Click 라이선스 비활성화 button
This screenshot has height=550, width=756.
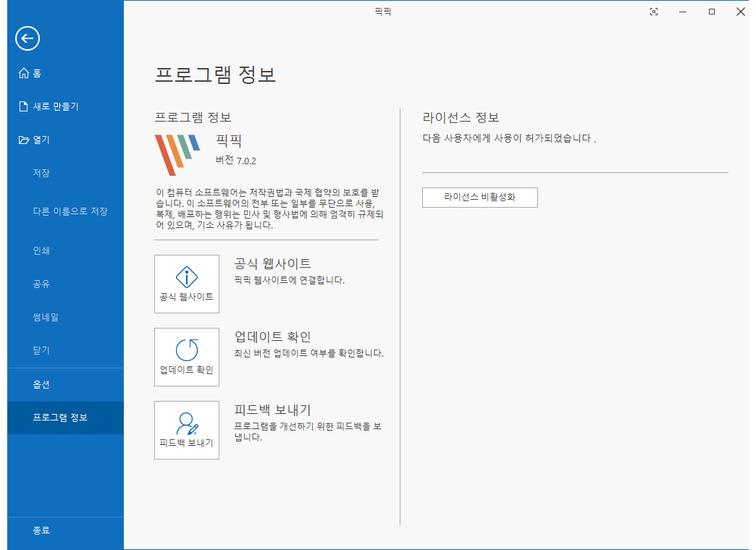[x=479, y=198]
